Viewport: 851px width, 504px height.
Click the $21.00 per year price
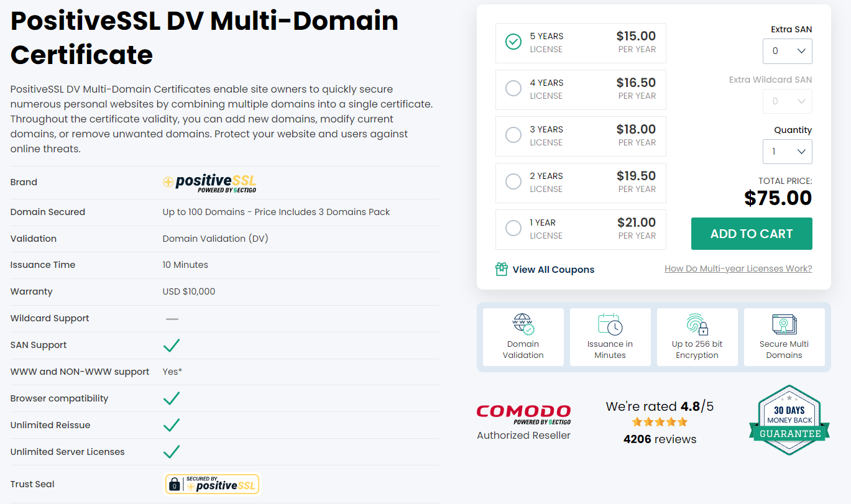point(637,222)
